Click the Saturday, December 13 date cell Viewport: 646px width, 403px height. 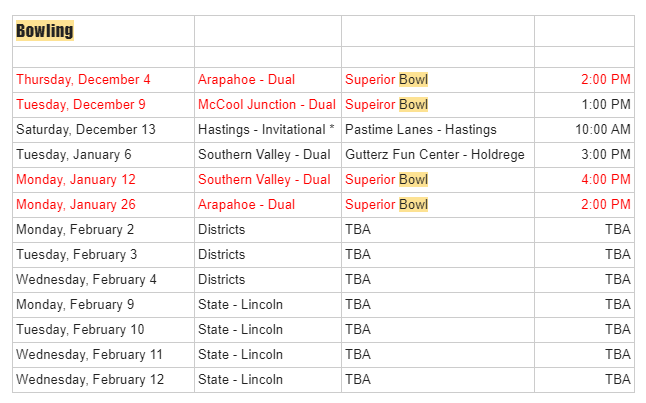coord(86,130)
